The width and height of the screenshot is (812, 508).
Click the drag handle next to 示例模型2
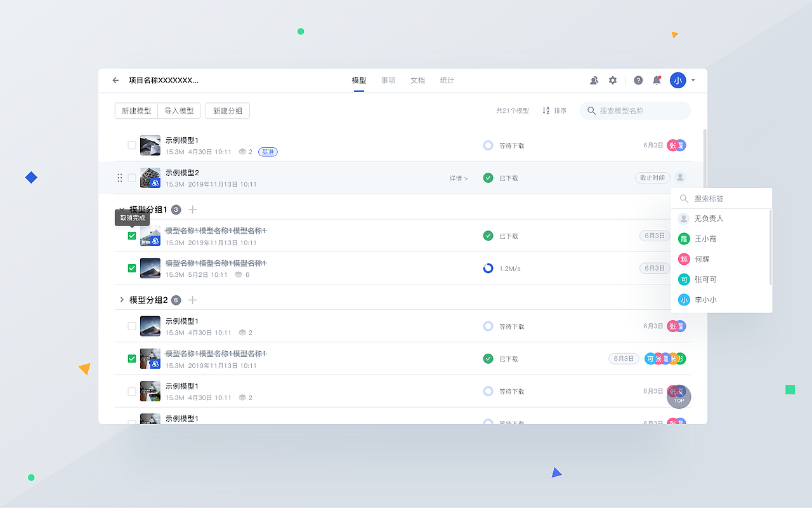click(x=120, y=178)
